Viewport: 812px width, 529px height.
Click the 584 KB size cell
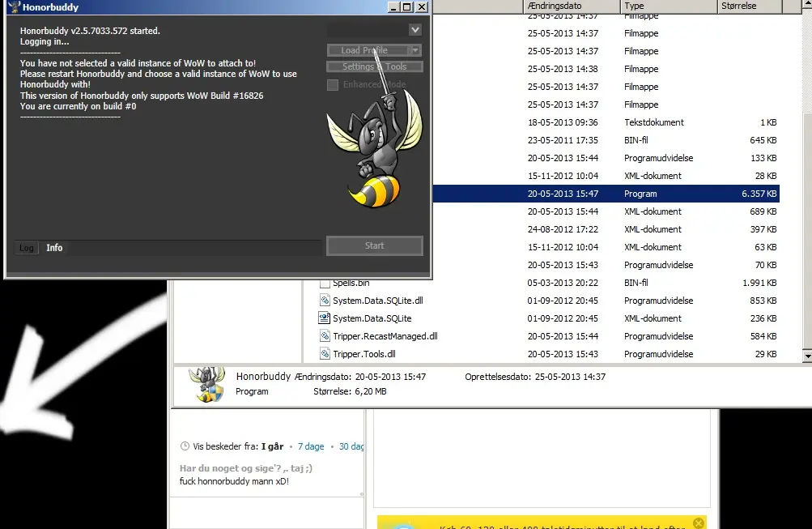(x=763, y=336)
